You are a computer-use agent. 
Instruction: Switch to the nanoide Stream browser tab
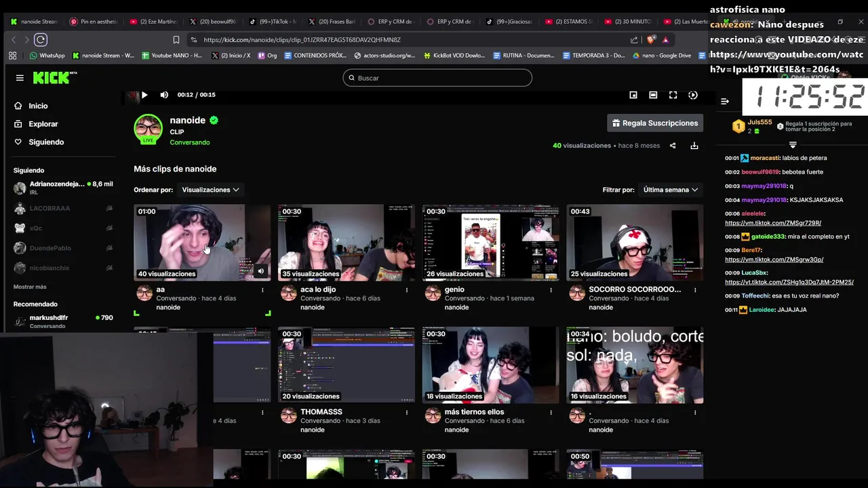35,22
